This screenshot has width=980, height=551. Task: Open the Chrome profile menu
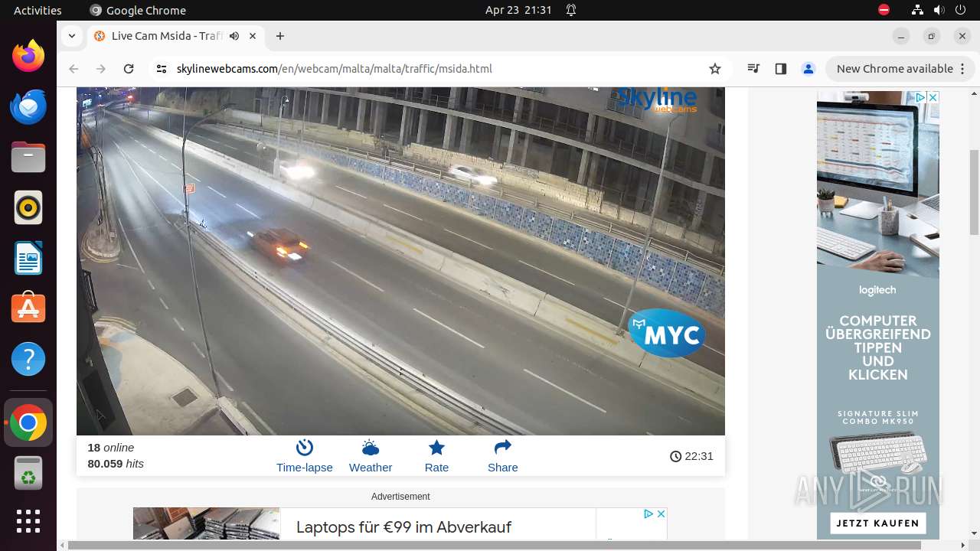pyautogui.click(x=808, y=69)
